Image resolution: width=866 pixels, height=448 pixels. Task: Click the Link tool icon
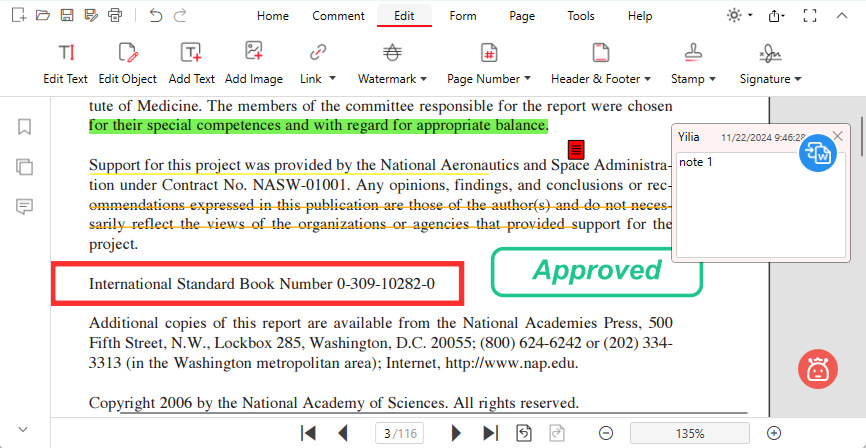318,53
